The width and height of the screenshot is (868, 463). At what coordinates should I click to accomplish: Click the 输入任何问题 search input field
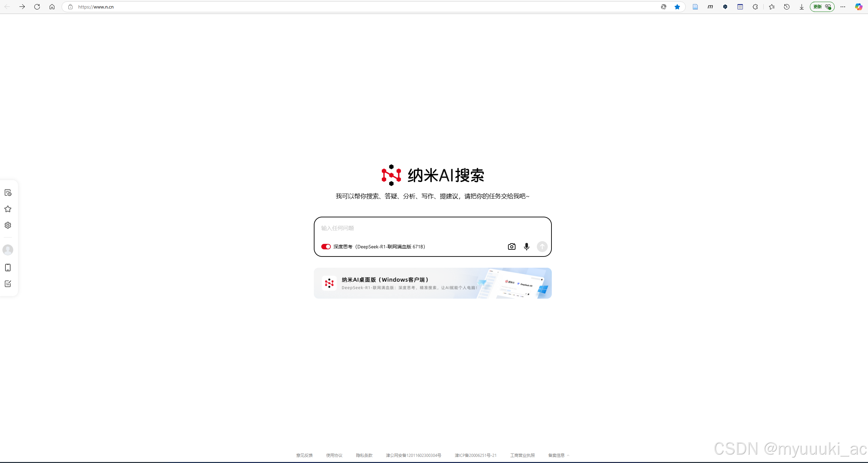click(x=432, y=228)
